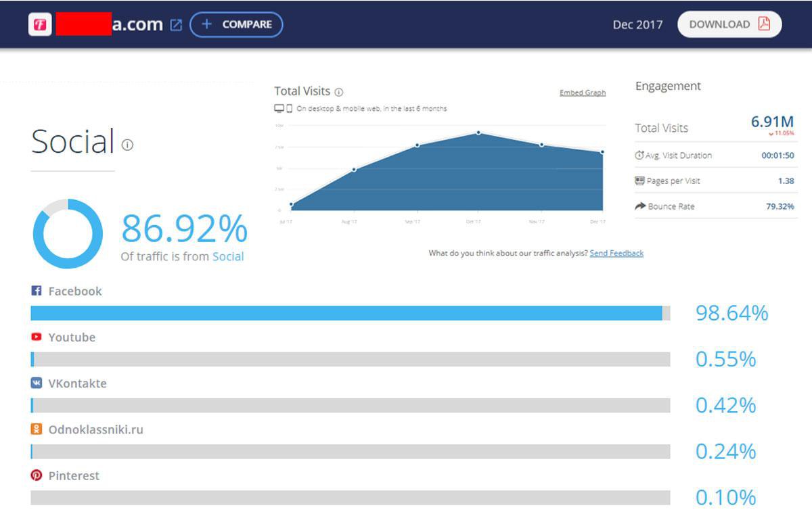This screenshot has width=812, height=522.
Task: Click the 0.10% Pinterest percentage
Action: coord(726,497)
